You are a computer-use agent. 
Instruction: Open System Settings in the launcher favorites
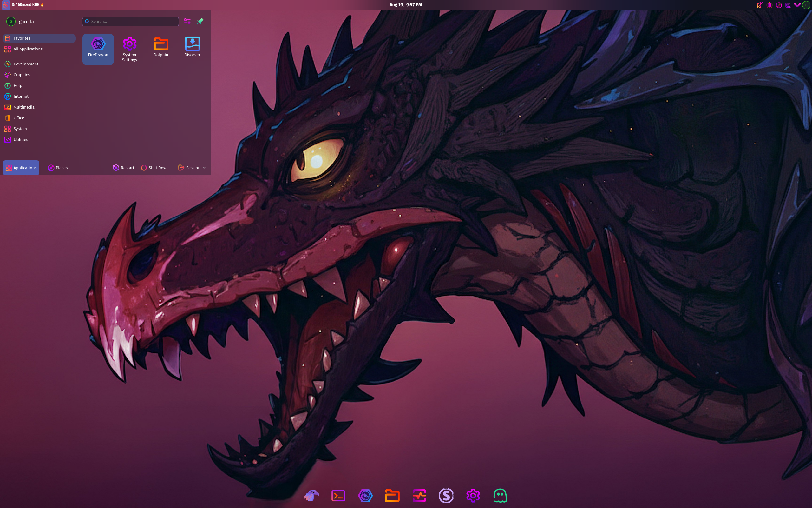click(x=129, y=49)
